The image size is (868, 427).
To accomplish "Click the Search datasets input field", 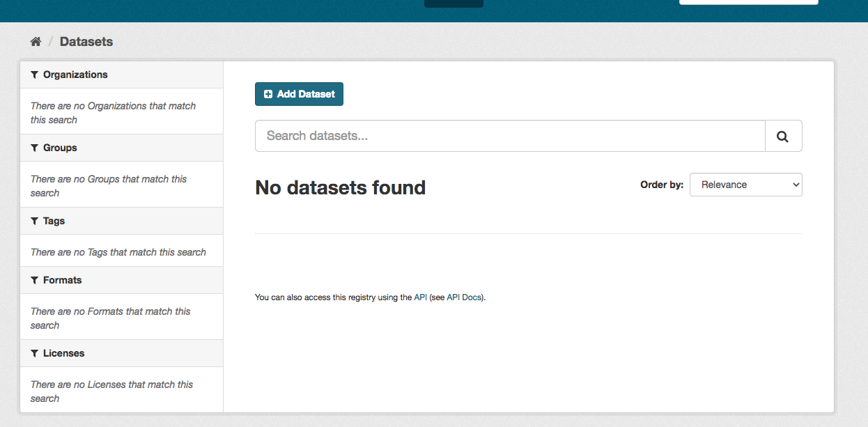I will [509, 135].
